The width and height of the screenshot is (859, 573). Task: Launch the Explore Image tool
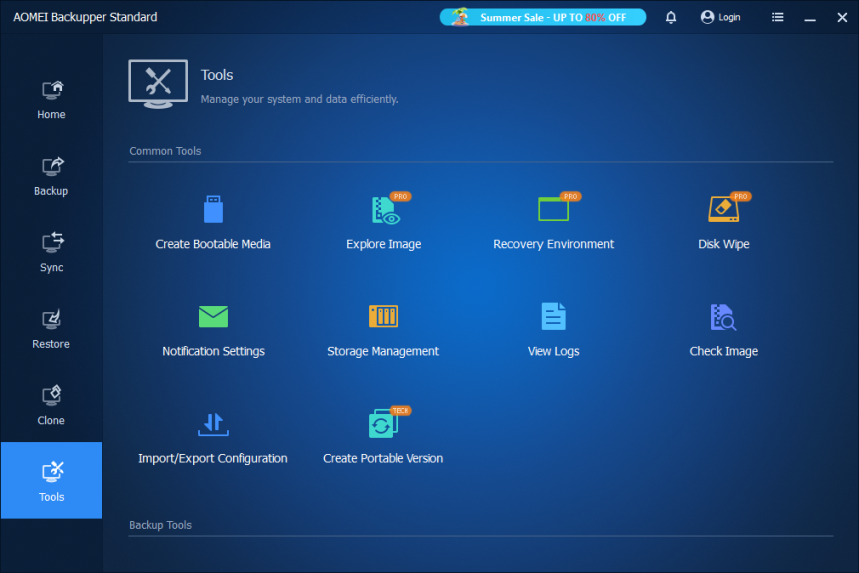(383, 210)
